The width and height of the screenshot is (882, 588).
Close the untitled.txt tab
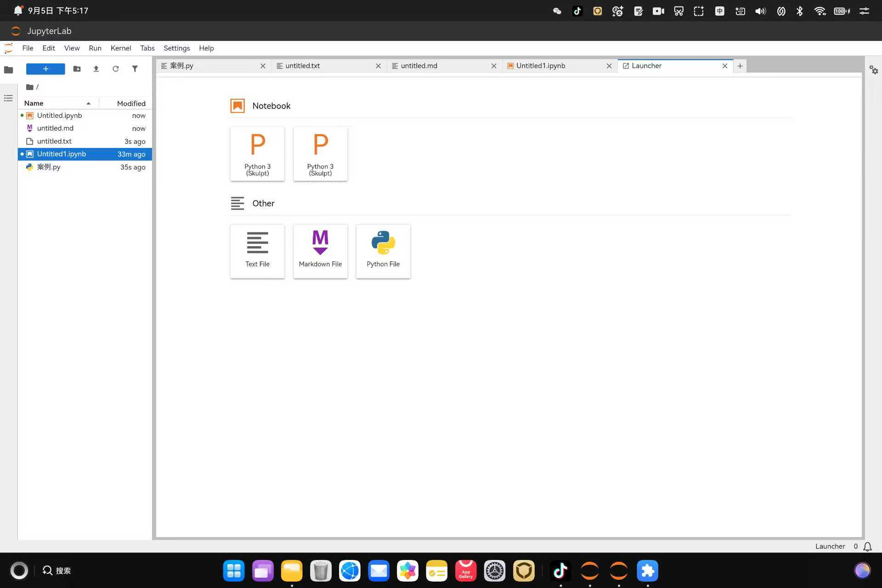pos(378,66)
